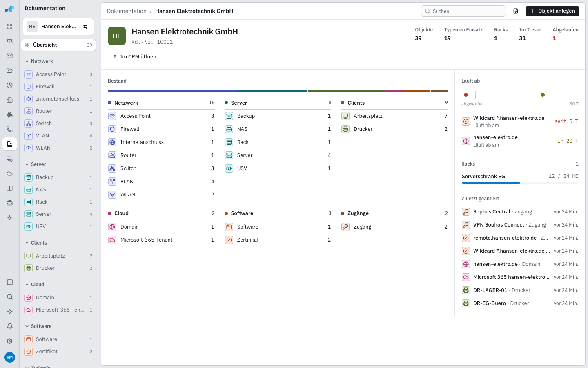This screenshot has width=588, height=368.
Task: Open Wildcard *.hansen-elektro.de expiring entry
Action: click(x=520, y=121)
